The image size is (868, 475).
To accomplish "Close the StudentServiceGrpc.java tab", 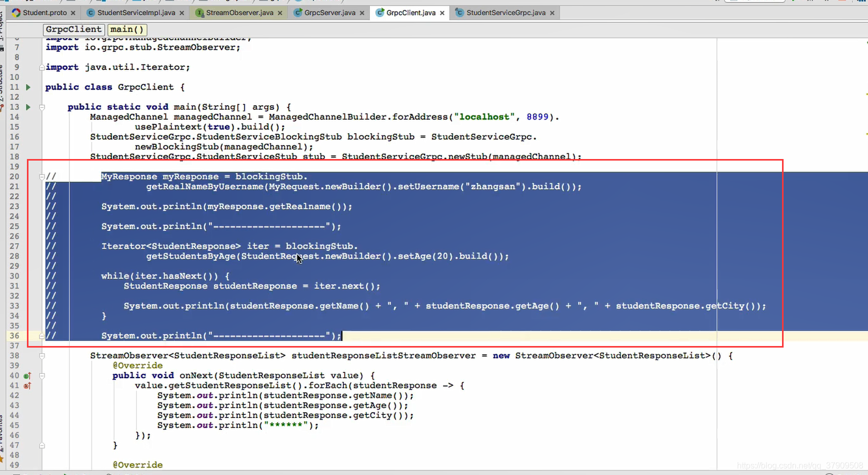I will [x=552, y=13].
